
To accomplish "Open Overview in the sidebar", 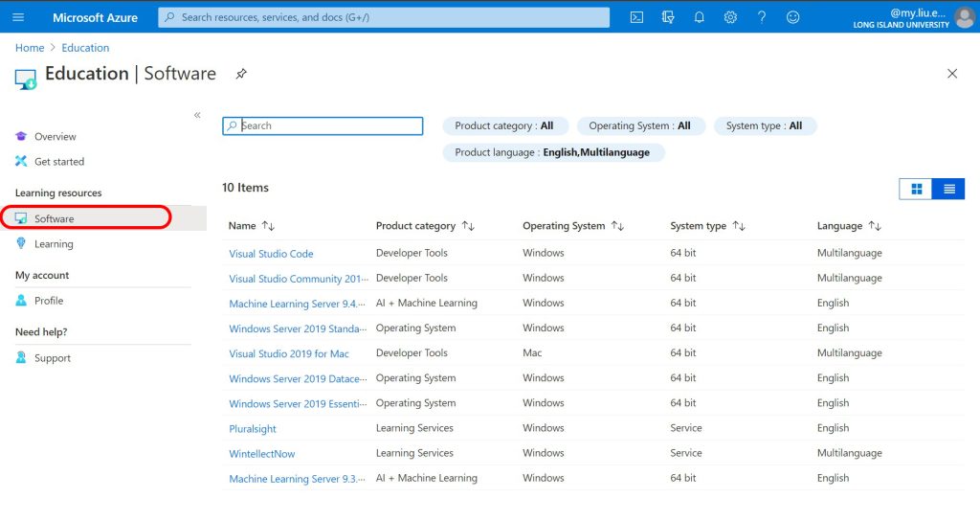I will (x=55, y=136).
